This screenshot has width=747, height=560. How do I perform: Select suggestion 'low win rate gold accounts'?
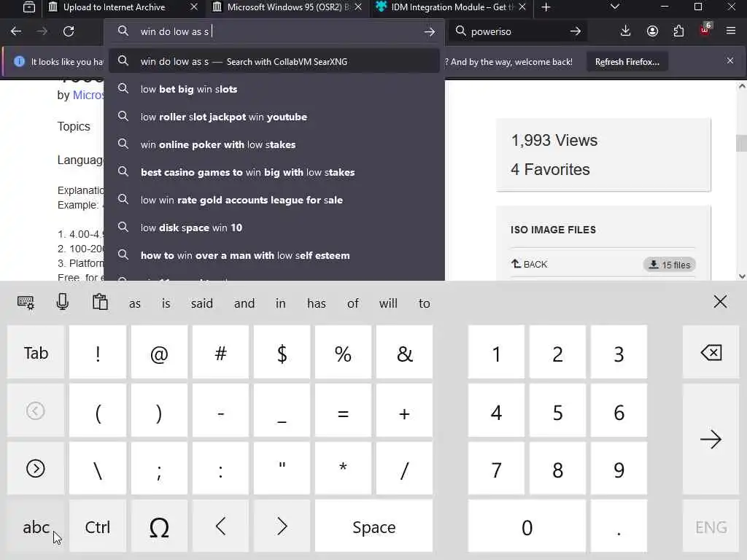pos(274,200)
